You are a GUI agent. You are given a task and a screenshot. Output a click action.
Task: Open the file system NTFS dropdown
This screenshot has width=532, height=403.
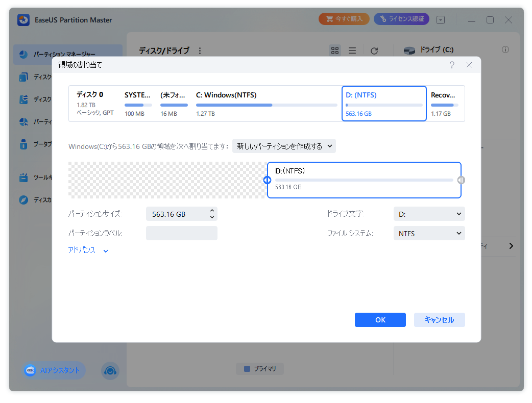pyautogui.click(x=429, y=234)
